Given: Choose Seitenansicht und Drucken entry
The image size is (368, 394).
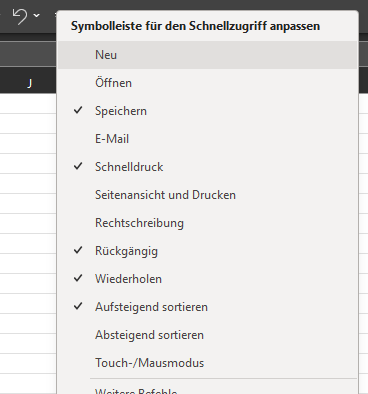Looking at the screenshot, I should tap(207, 195).
